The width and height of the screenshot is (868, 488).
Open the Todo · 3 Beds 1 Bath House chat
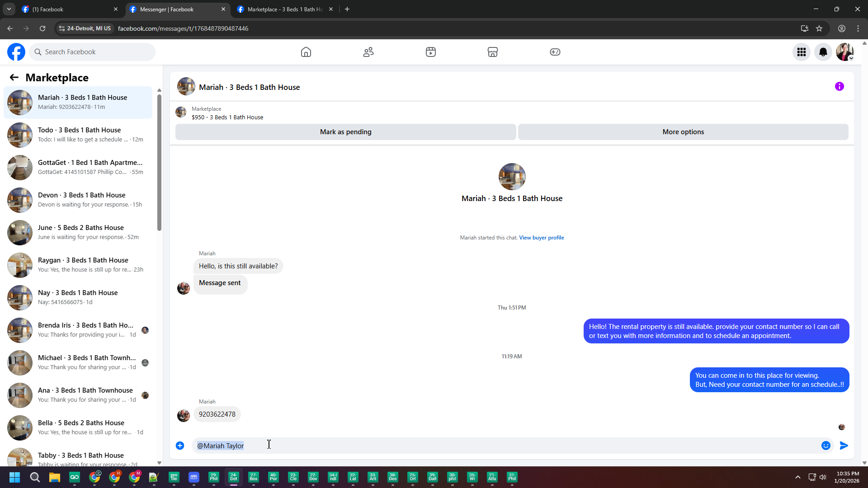coord(78,135)
